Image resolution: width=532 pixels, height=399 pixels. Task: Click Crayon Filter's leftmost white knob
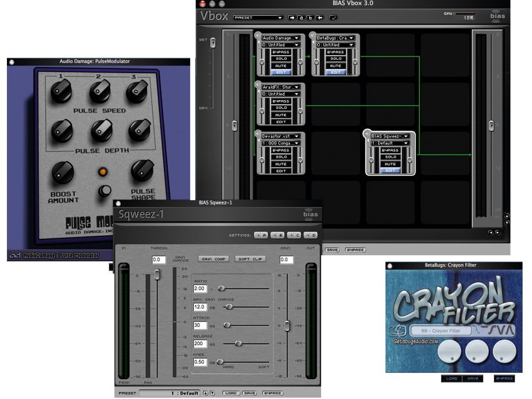(x=449, y=351)
